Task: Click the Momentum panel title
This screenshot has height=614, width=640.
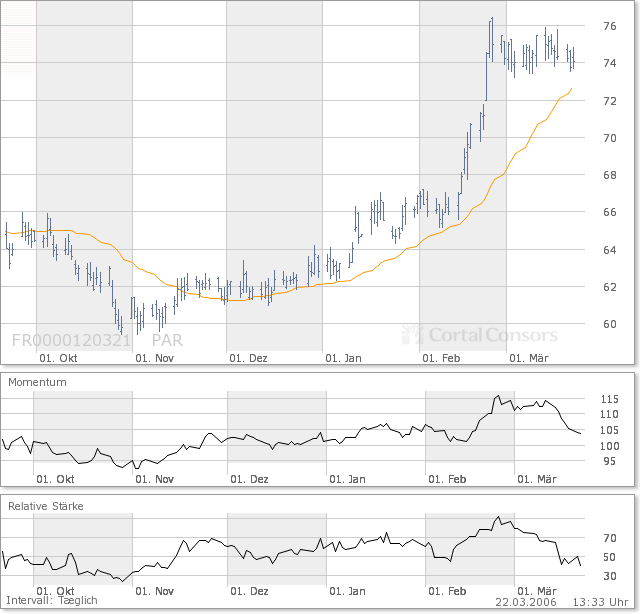Action: click(x=37, y=382)
